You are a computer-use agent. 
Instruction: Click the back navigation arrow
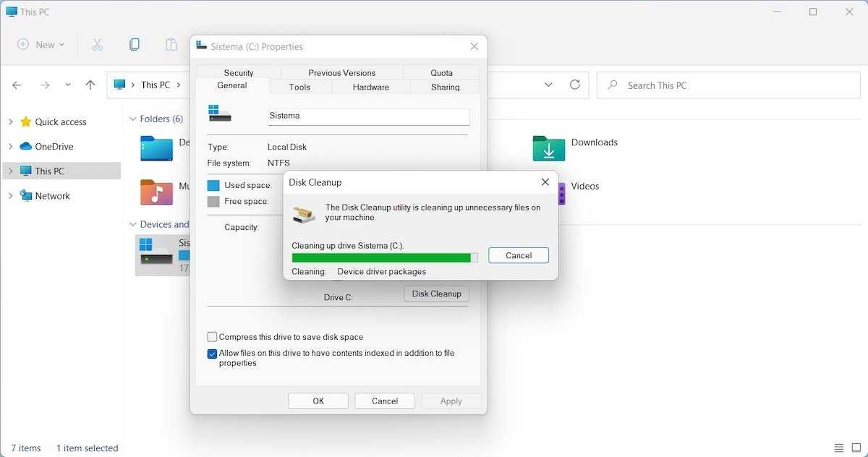coord(17,85)
